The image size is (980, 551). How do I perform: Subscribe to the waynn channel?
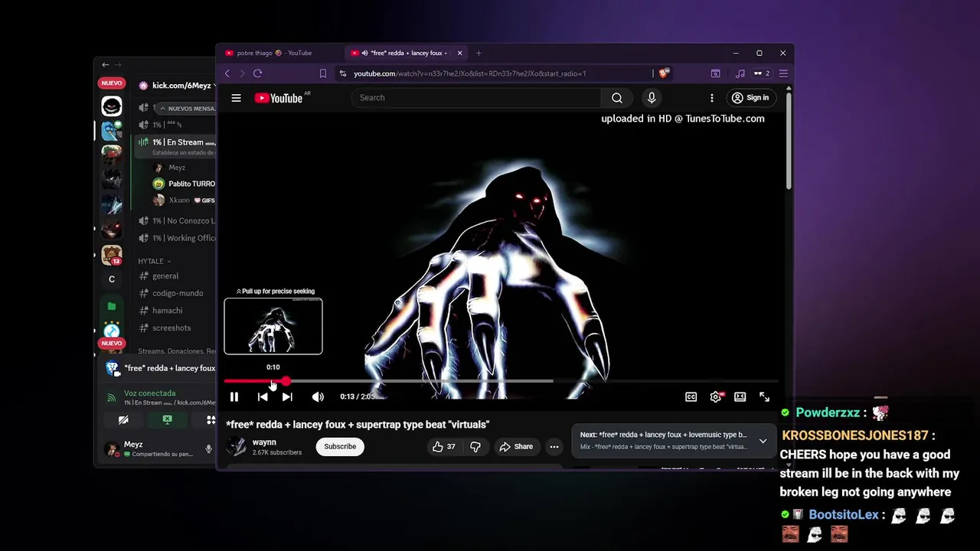pos(340,447)
